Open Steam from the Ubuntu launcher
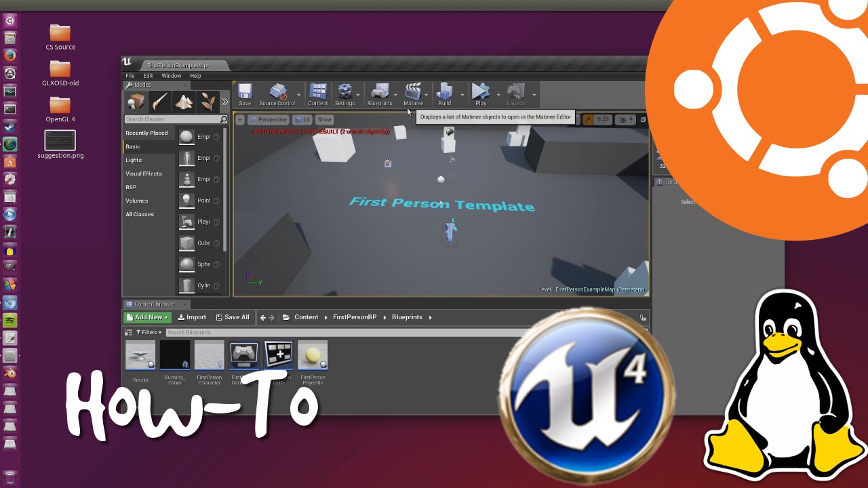 click(9, 126)
